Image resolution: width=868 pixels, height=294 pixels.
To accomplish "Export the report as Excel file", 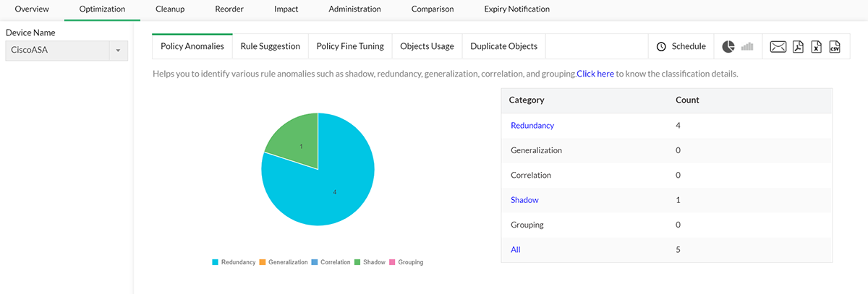I will click(x=816, y=47).
